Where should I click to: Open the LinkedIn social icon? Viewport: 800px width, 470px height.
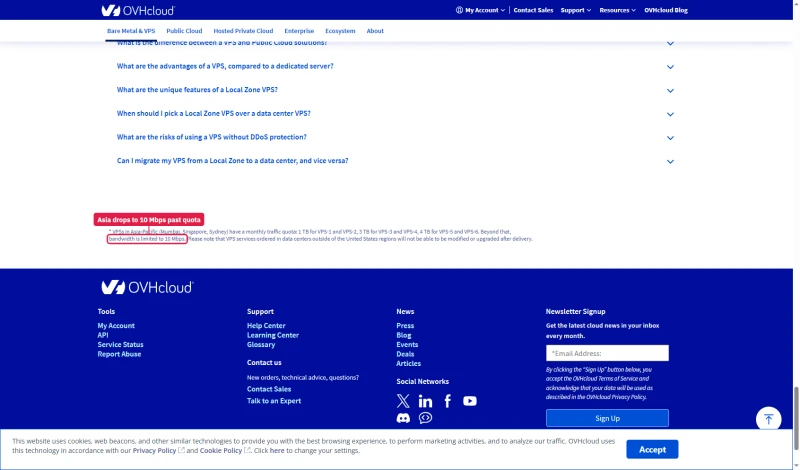click(x=425, y=401)
